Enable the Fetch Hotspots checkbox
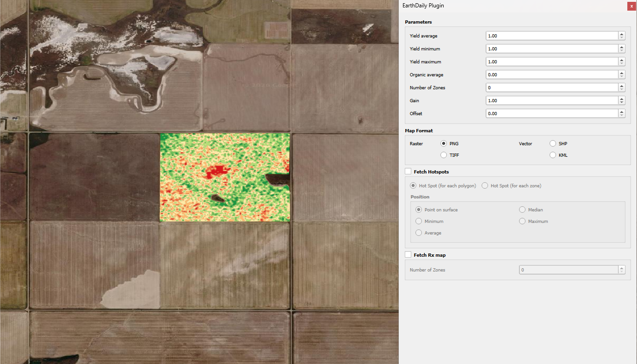This screenshot has width=637, height=364. tap(408, 171)
